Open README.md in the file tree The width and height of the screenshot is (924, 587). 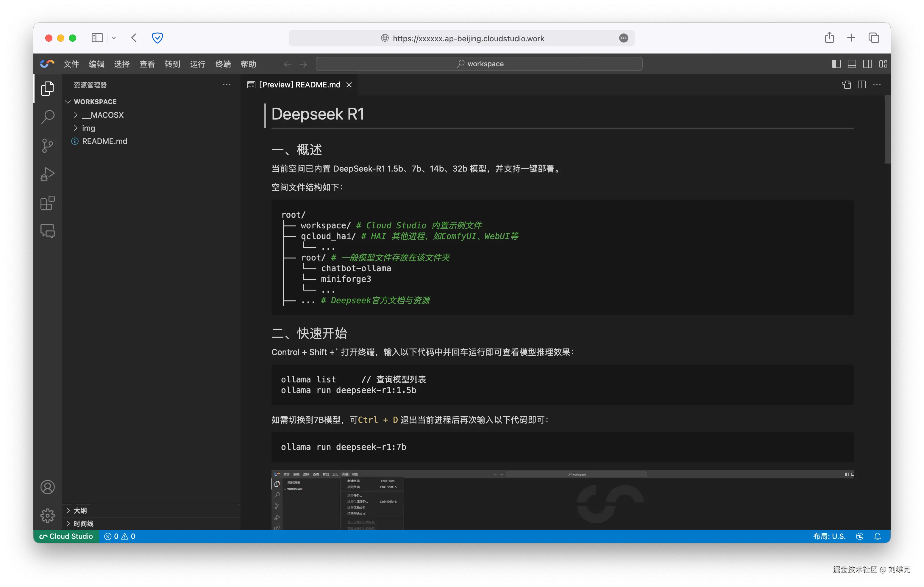(104, 141)
